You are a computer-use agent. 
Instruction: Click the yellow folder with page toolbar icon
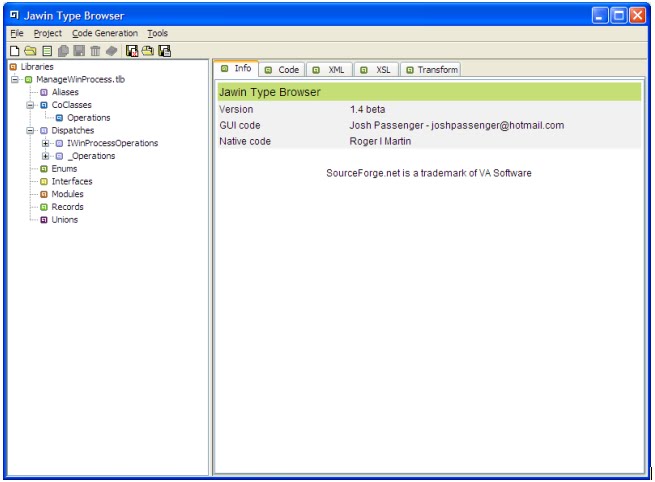[x=147, y=51]
